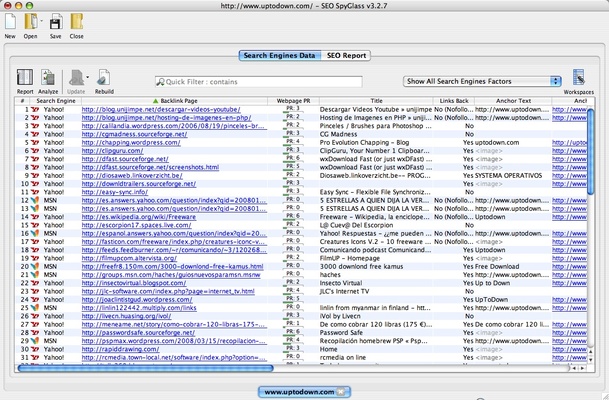Click the horizontal scrollbar thumb

click(x=146, y=368)
